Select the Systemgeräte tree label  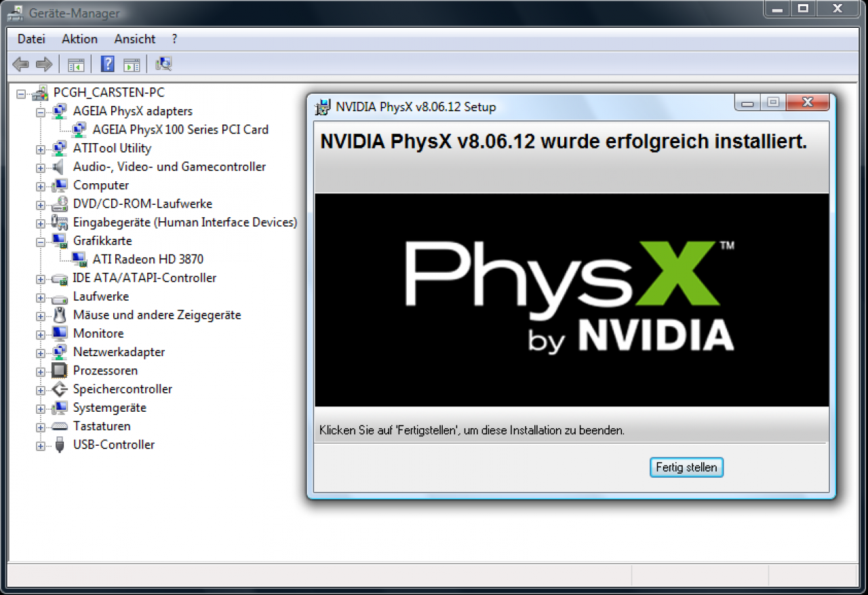pyautogui.click(x=110, y=408)
